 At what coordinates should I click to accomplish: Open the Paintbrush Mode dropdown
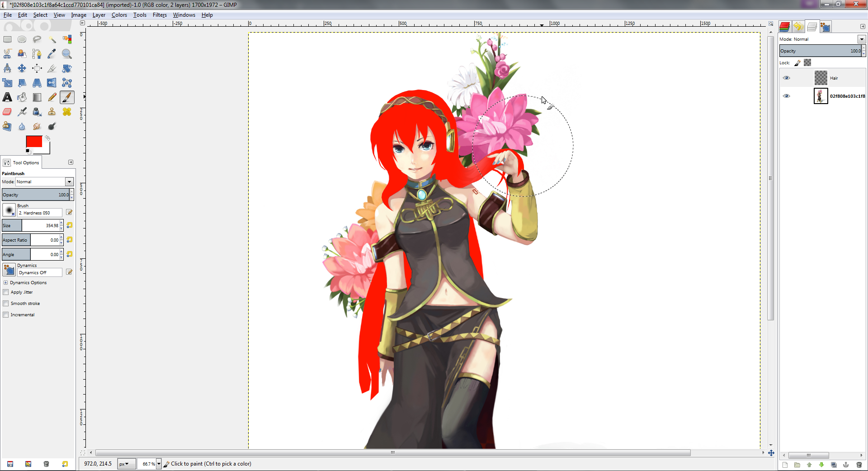[69, 182]
